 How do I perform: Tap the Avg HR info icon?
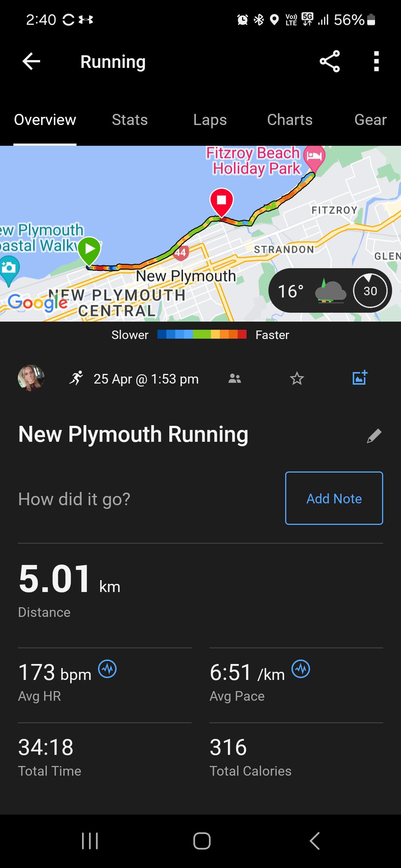point(107,669)
